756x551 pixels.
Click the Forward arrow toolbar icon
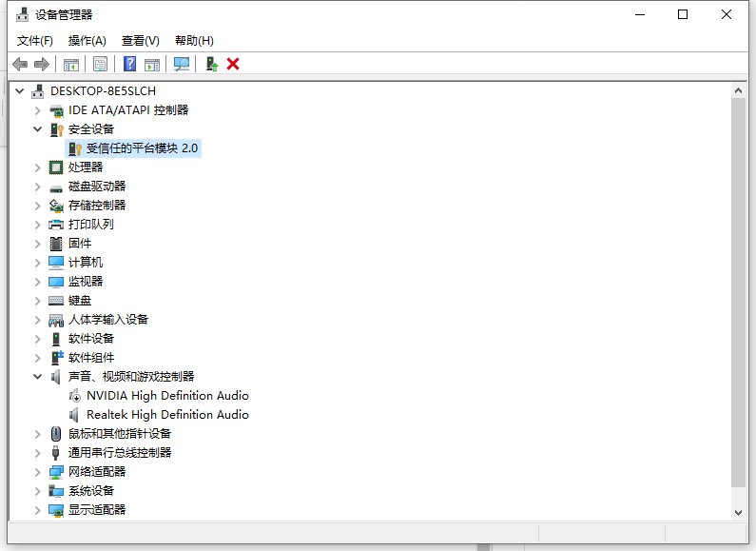[41, 64]
